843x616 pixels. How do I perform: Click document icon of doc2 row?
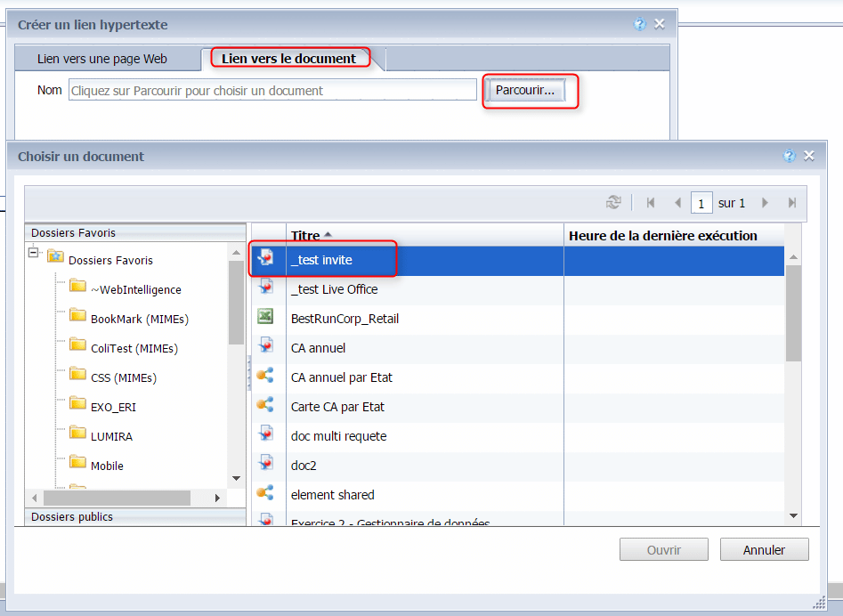(265, 463)
